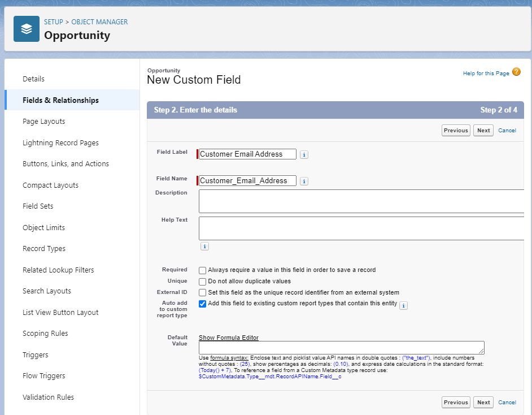This screenshot has height=415, width=532.
Task: Select Validation Rules sidebar item
Action: [48, 397]
